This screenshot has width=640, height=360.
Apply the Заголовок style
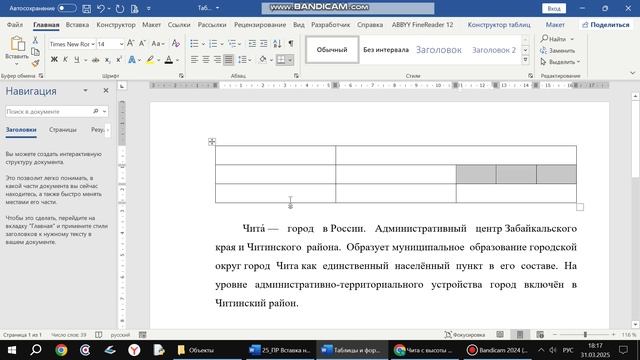tap(439, 50)
